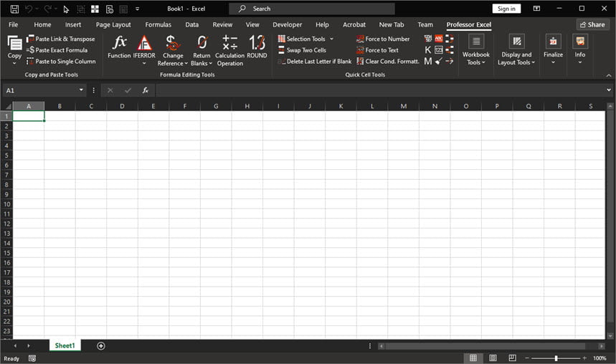Image resolution: width=616 pixels, height=364 pixels.
Task: Click the 100% zoom level
Action: click(600, 358)
